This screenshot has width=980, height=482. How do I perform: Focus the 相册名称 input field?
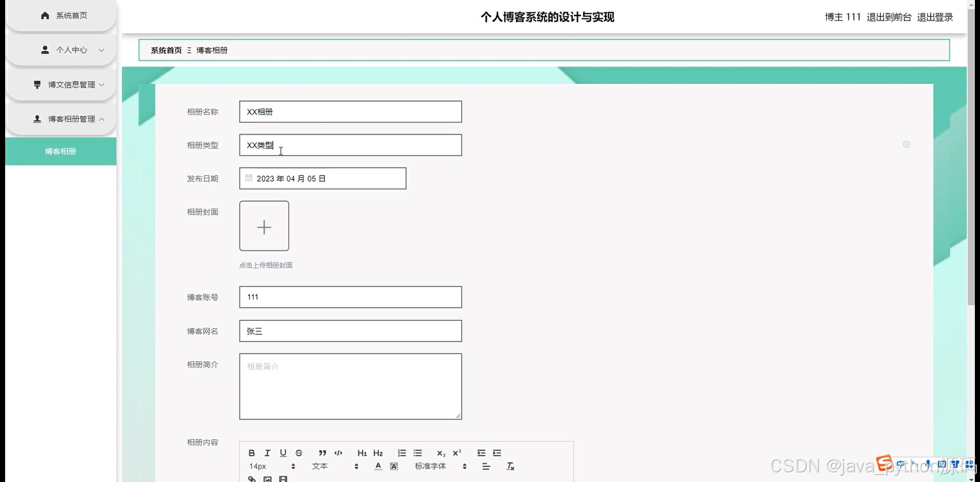pos(350,112)
